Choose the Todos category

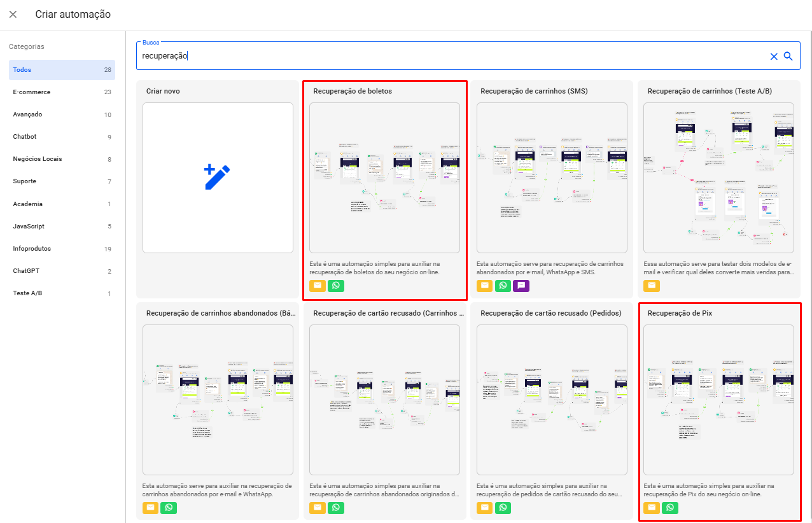tap(22, 70)
